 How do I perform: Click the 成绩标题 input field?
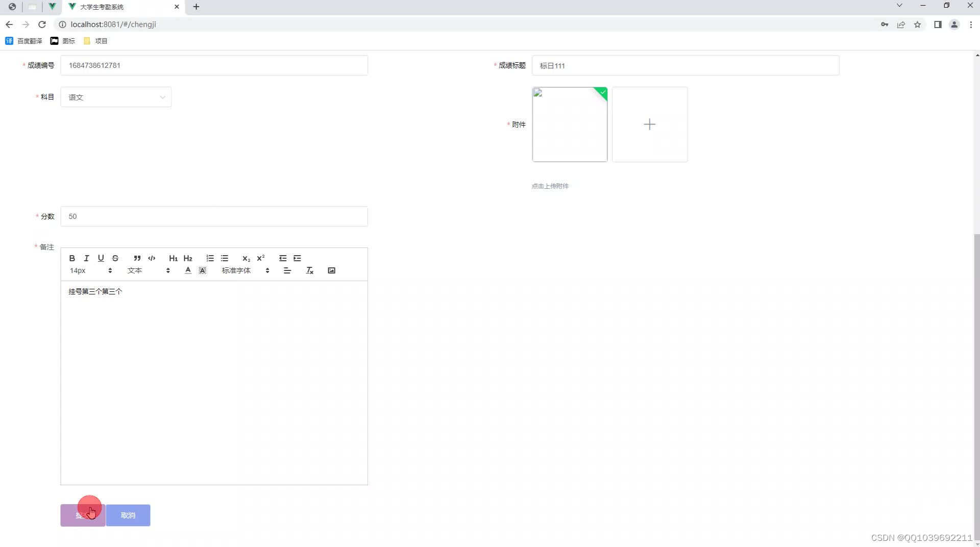pos(685,65)
